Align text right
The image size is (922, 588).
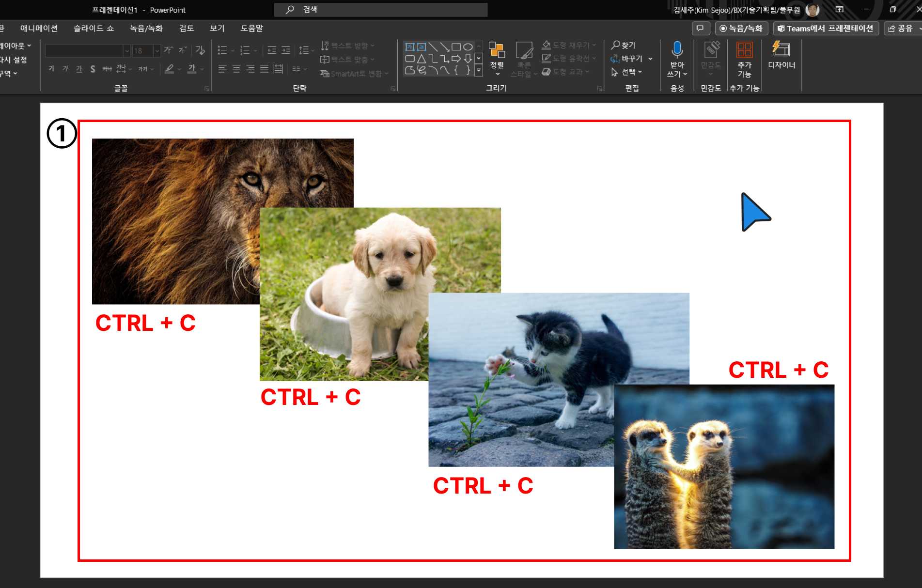click(250, 69)
